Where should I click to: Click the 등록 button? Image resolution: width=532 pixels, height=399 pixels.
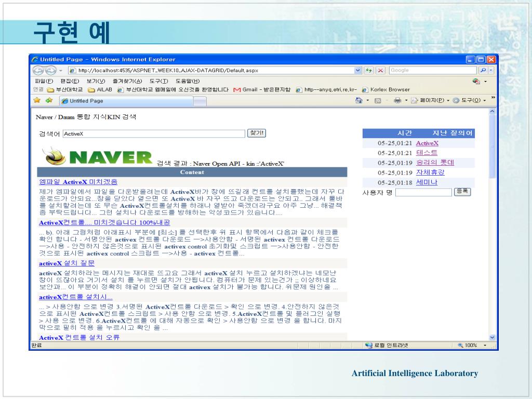(462, 192)
